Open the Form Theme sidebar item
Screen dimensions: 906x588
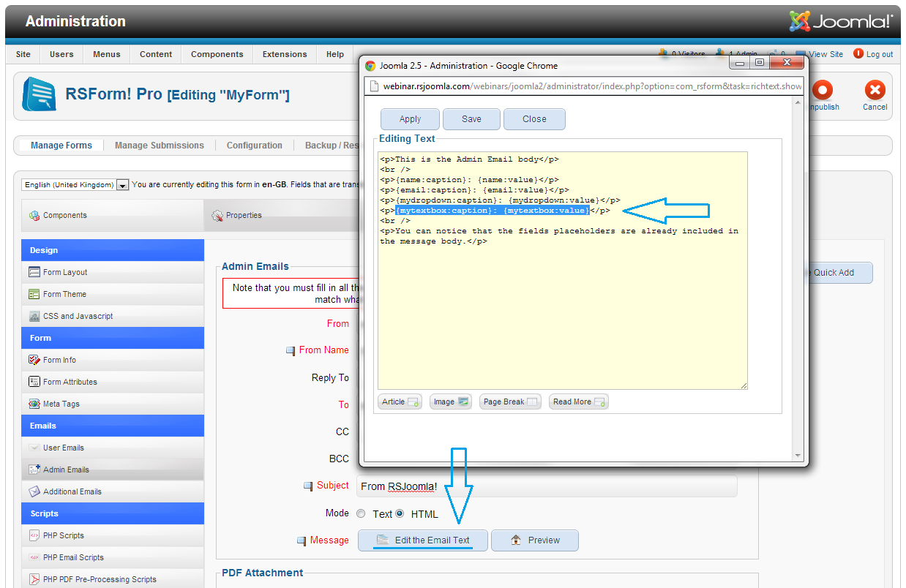pos(113,294)
